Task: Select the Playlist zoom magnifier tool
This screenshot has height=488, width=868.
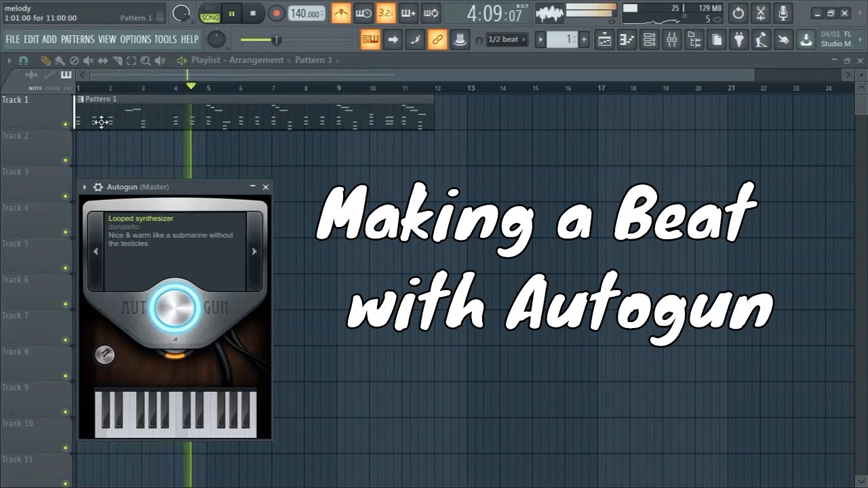Action: 145,60
